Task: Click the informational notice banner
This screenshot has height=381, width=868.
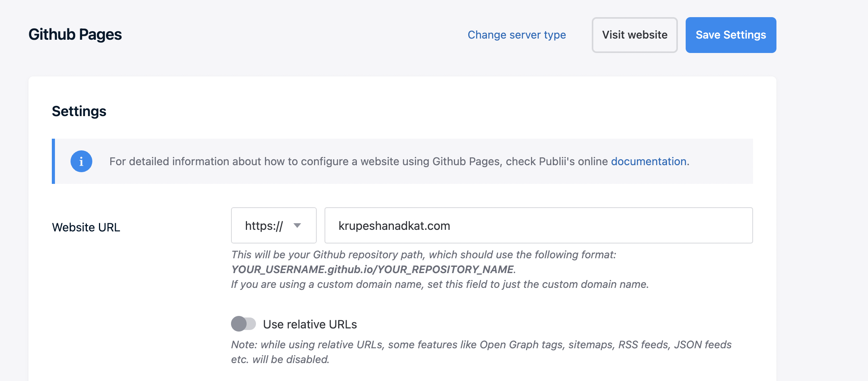Action: (x=401, y=161)
